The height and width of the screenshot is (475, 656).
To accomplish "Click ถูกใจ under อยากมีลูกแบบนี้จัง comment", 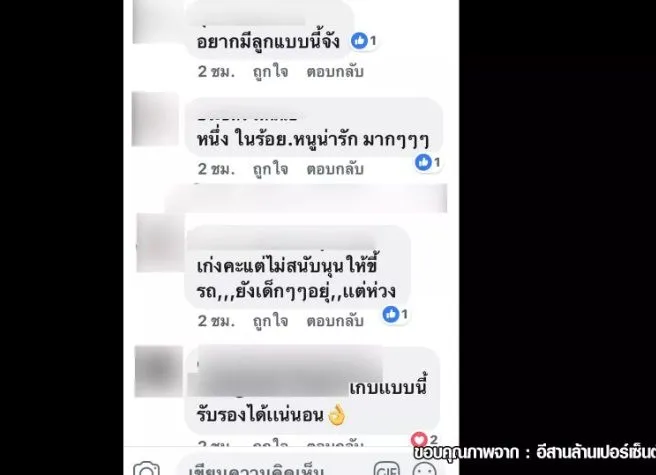I will 270,72.
